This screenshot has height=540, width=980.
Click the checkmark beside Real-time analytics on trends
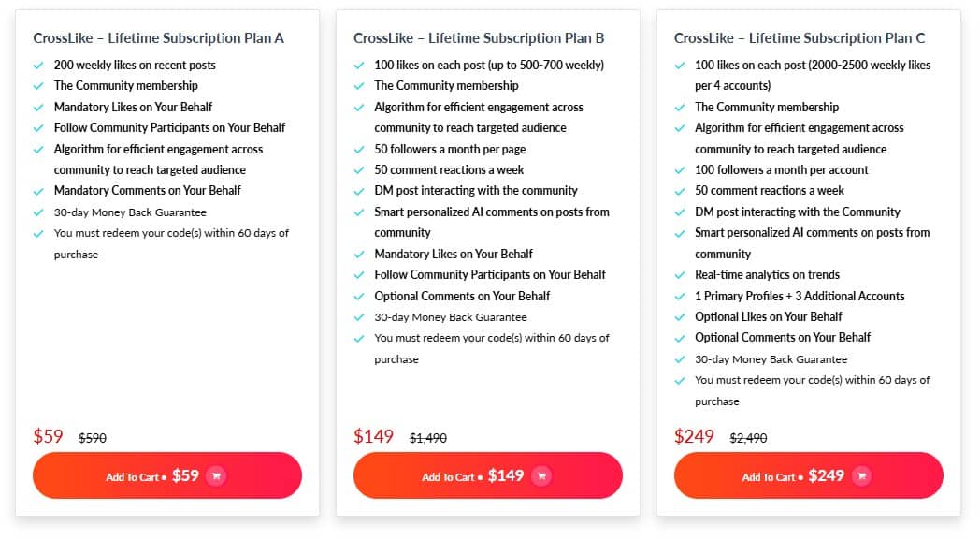tap(678, 275)
